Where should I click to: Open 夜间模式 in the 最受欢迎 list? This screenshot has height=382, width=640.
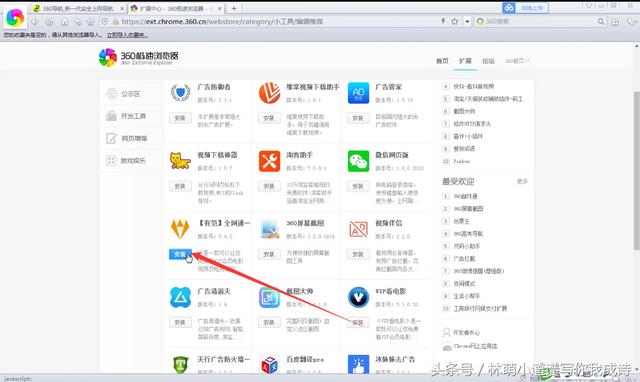(464, 284)
